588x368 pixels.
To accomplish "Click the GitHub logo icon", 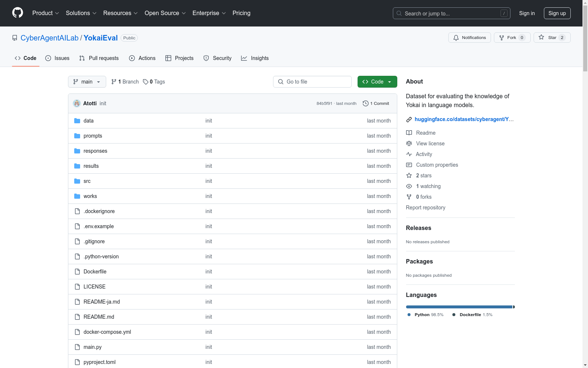I will [x=18, y=13].
